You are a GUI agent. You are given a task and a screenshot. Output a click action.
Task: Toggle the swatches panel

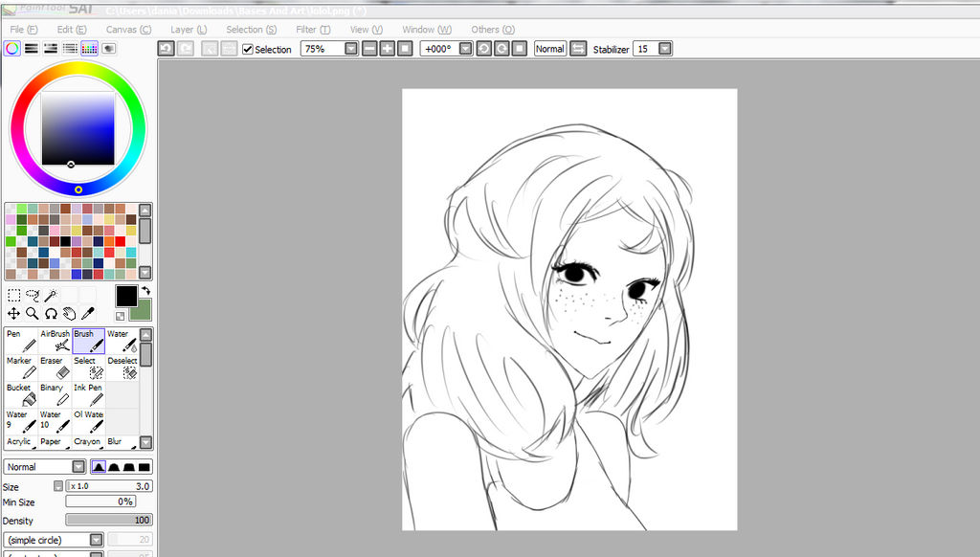click(x=89, y=48)
